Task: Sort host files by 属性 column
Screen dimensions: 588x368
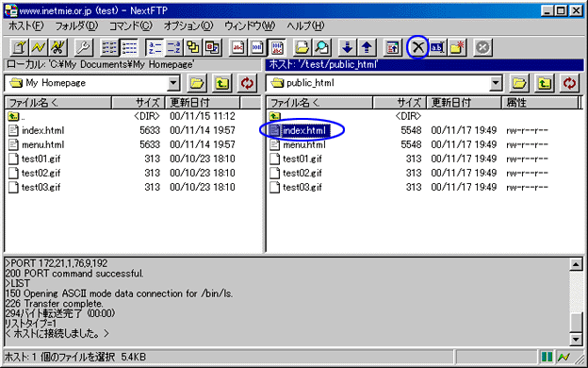Action: click(541, 103)
